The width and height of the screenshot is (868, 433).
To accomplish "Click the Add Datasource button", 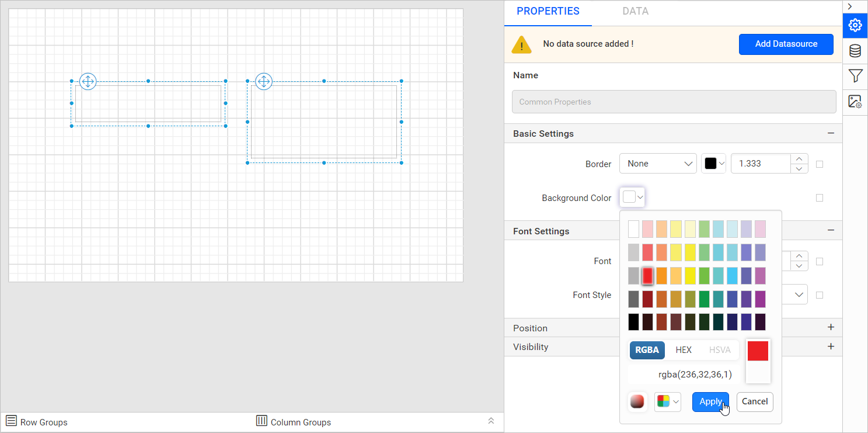I will coord(786,44).
